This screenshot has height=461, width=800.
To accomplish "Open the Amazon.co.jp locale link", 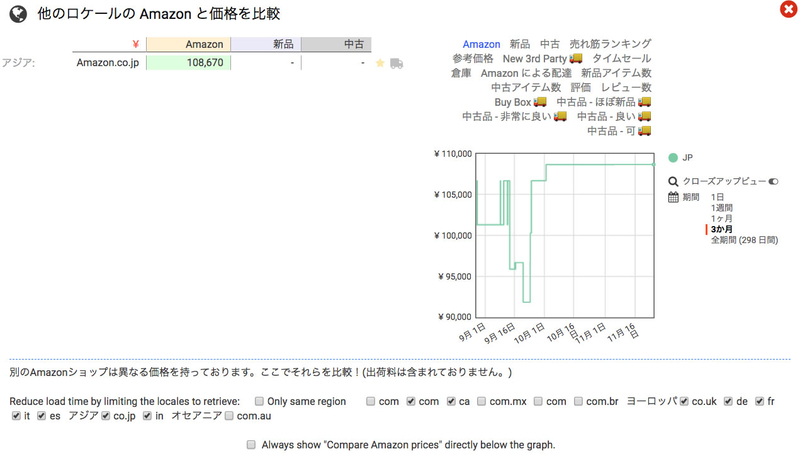I will [108, 63].
